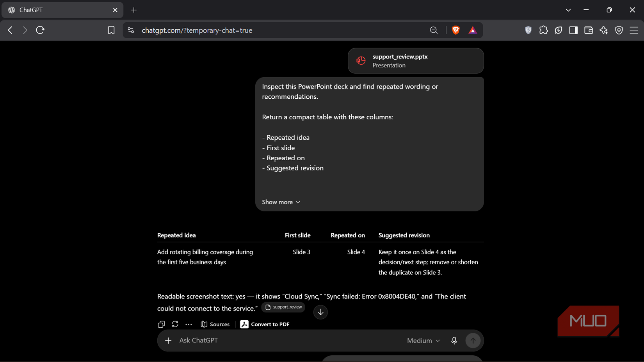Go back to the previous page

click(11, 30)
